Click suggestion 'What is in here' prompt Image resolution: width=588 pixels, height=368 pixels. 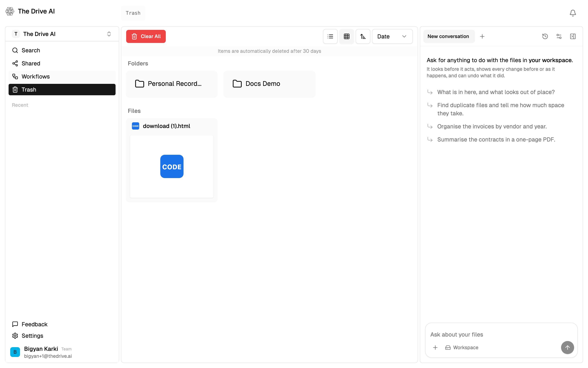click(x=496, y=92)
